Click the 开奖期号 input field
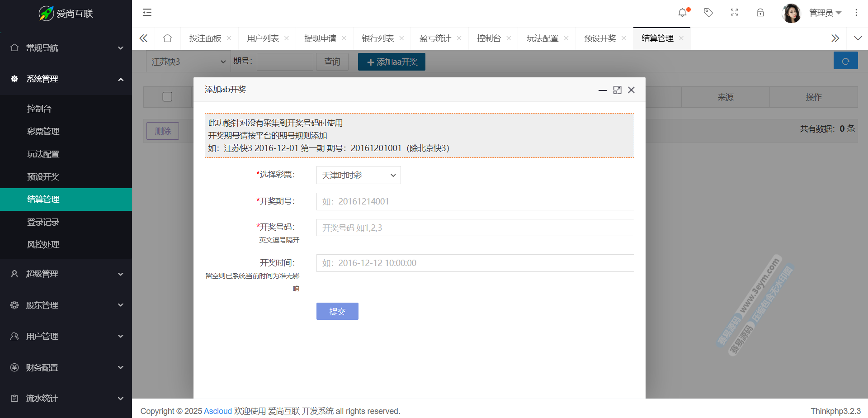The width and height of the screenshot is (868, 418). (475, 202)
